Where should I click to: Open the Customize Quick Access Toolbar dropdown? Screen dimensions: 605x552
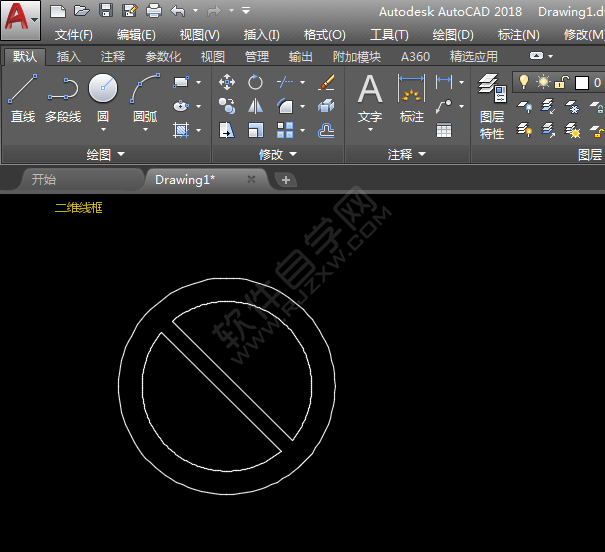pyautogui.click(x=246, y=11)
